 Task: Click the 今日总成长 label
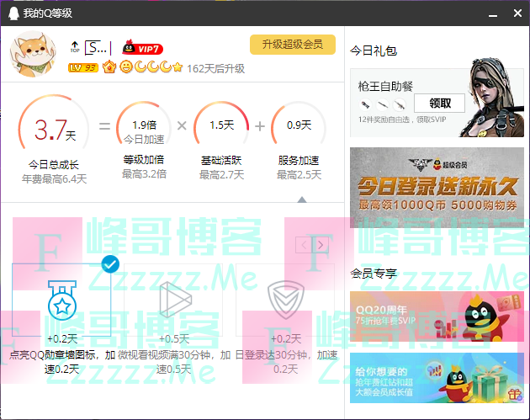tap(54, 165)
